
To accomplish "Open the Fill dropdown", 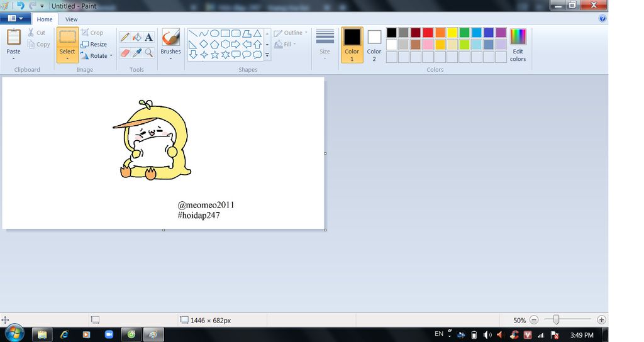I will coord(285,45).
